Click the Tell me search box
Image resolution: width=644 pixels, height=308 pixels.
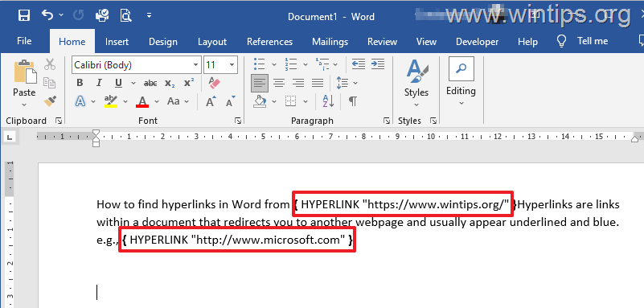point(581,41)
